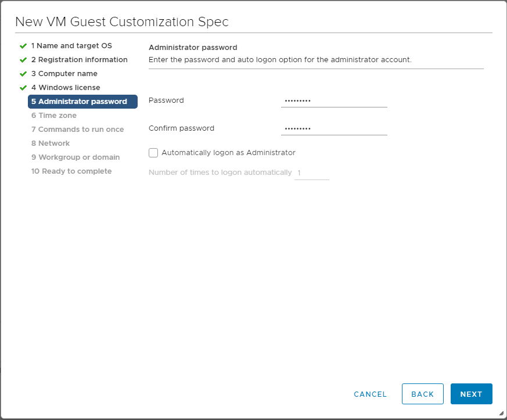The width and height of the screenshot is (507, 420).
Task: Open step 2 Registration information
Action: [x=79, y=60]
